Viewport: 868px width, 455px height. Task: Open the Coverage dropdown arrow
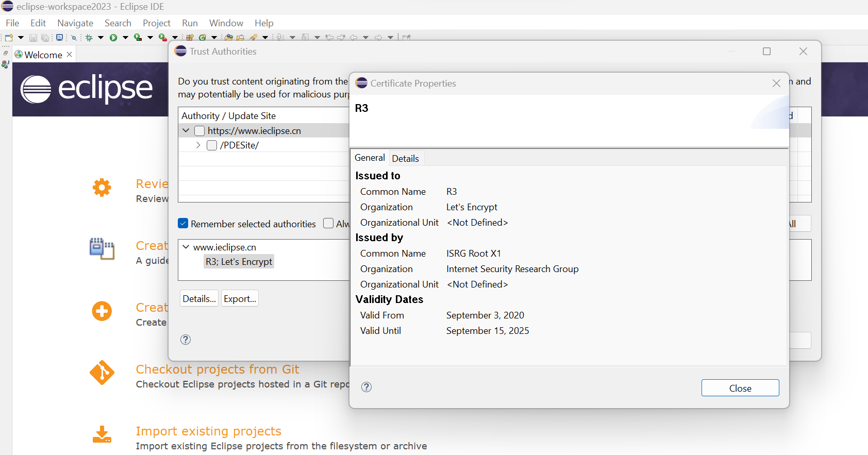coord(150,38)
